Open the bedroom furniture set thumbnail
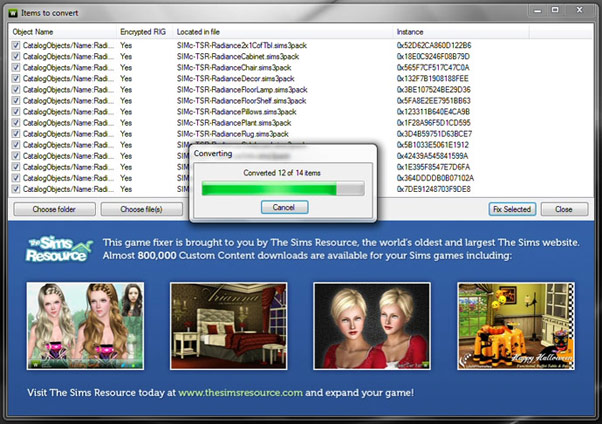 point(228,327)
